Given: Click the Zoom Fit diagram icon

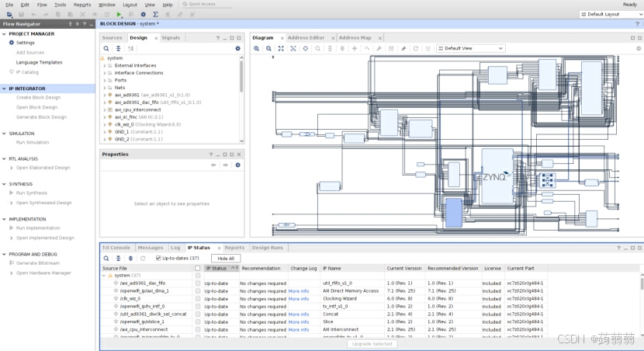Looking at the screenshot, I should coord(281,48).
